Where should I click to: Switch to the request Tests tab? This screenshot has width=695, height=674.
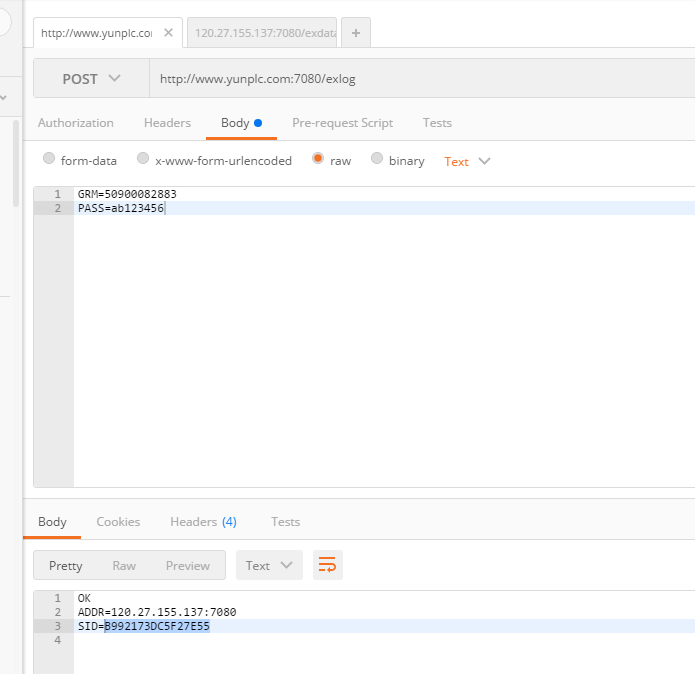point(437,123)
